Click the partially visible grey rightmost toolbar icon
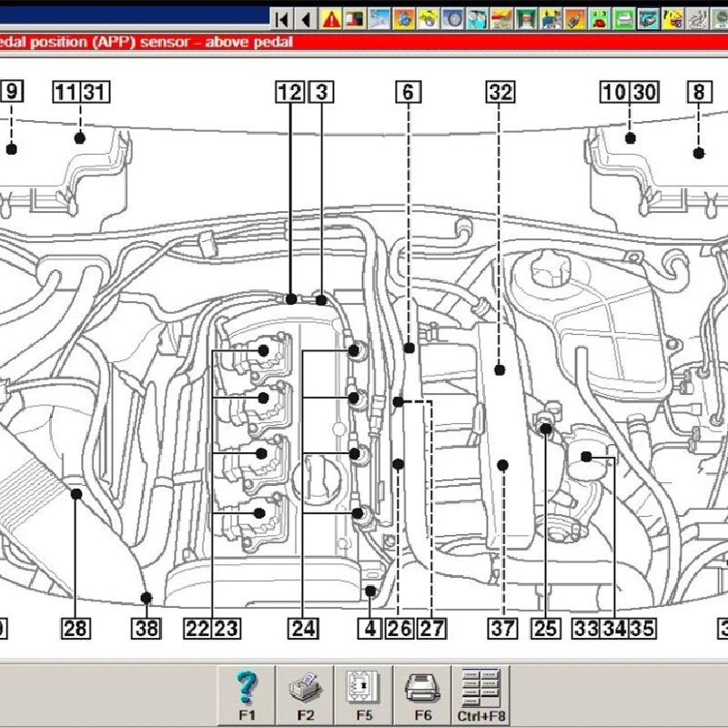728x728 pixels. [720, 19]
